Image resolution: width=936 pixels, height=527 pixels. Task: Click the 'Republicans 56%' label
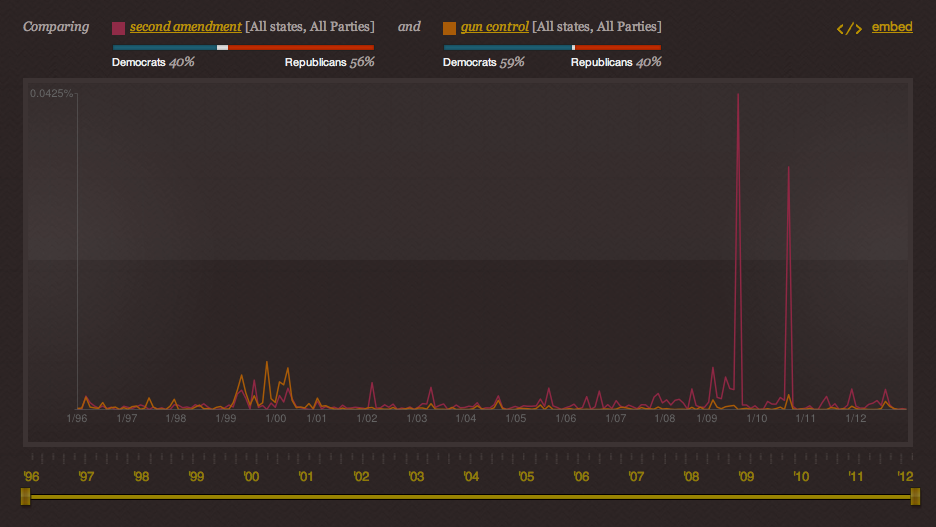pos(329,62)
